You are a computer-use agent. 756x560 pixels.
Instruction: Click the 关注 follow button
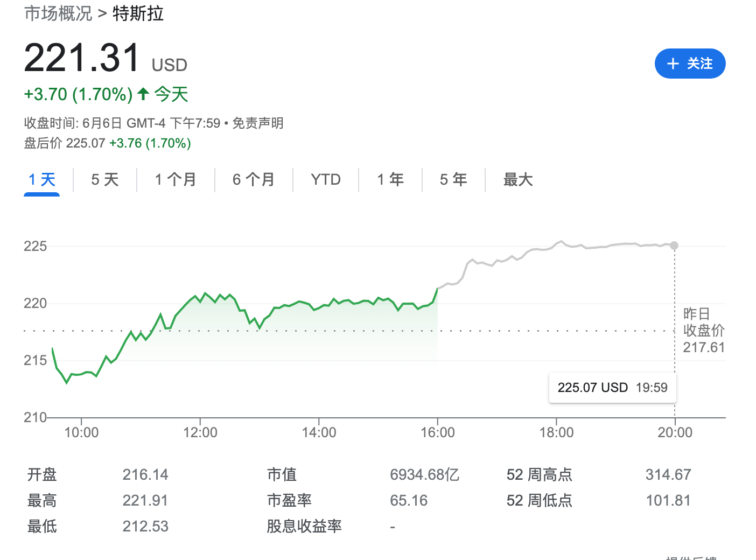click(690, 64)
